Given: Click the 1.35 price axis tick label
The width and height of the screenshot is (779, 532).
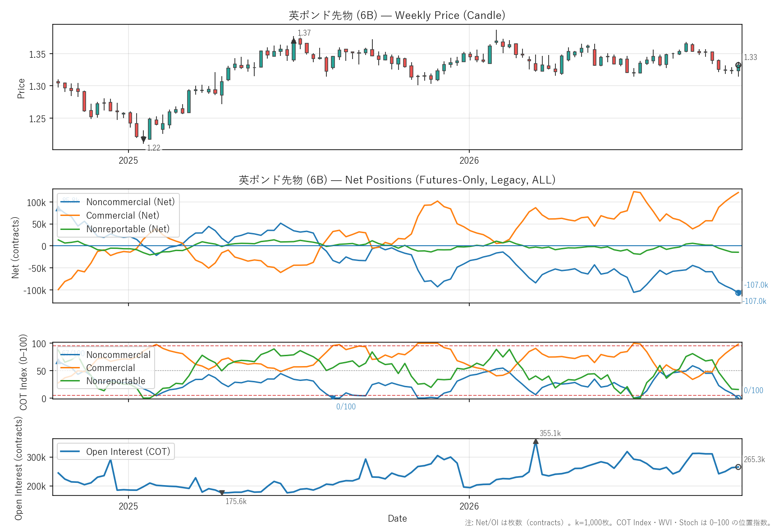Looking at the screenshot, I should point(37,55).
